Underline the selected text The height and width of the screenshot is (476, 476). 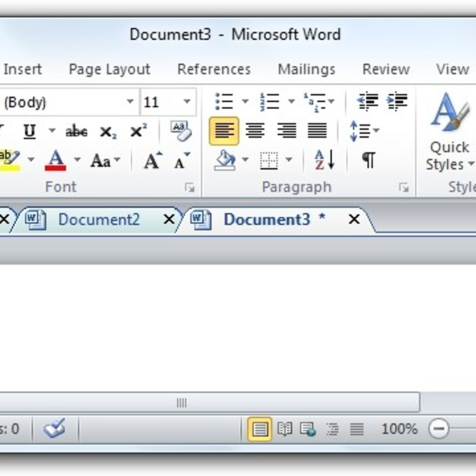click(x=30, y=131)
